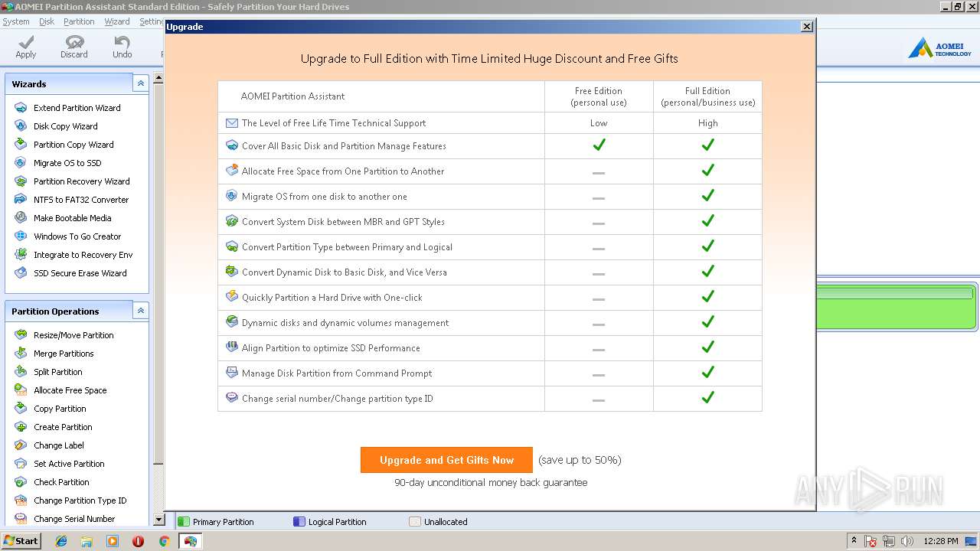This screenshot has width=980, height=551.
Task: Open Partition Copy Wizard
Action: coord(73,145)
